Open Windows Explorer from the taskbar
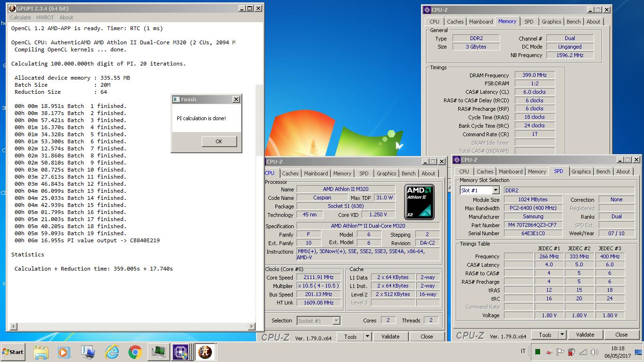Screen dimensions: 644x362 click(41, 352)
